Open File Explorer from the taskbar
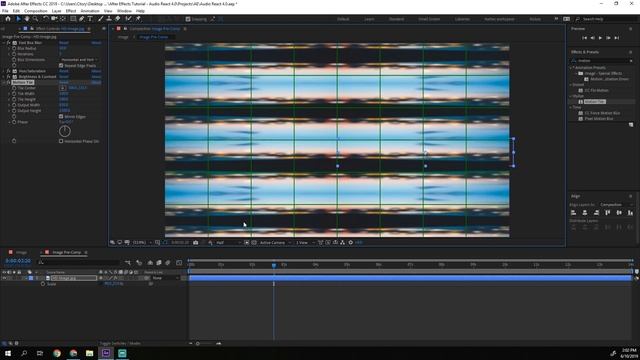This screenshot has height=360, width=640. click(89, 353)
